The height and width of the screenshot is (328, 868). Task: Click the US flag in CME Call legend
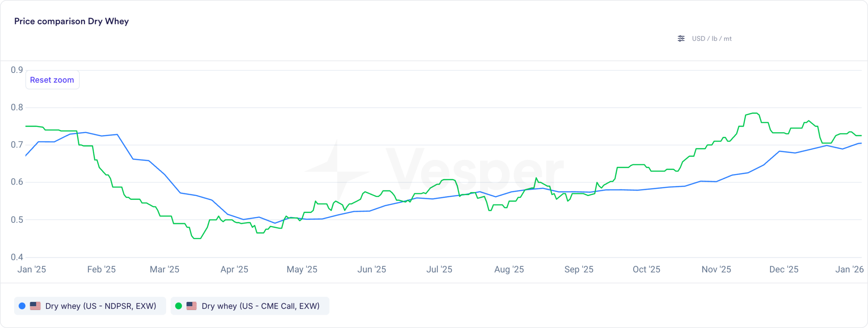pos(192,306)
